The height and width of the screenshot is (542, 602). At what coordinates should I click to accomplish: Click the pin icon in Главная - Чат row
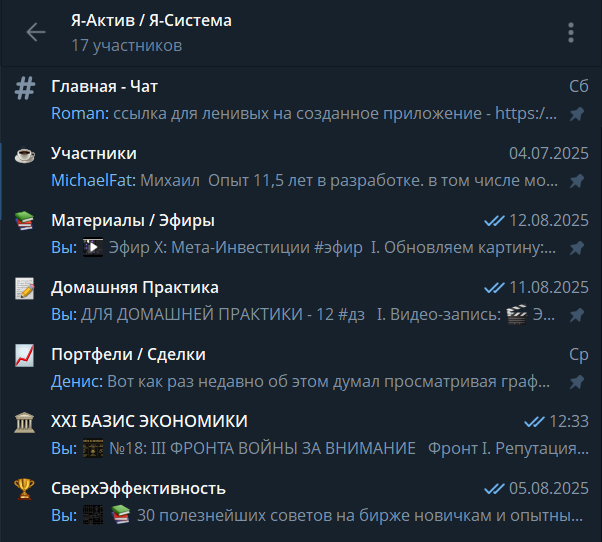coord(577,114)
